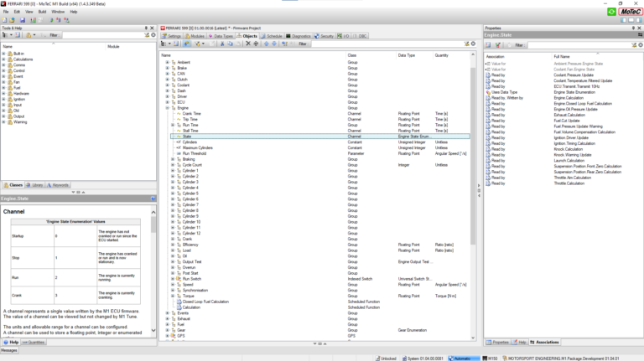Click the Save floppy disk icon
Viewport: 644px width, 361px height.
[23, 20]
